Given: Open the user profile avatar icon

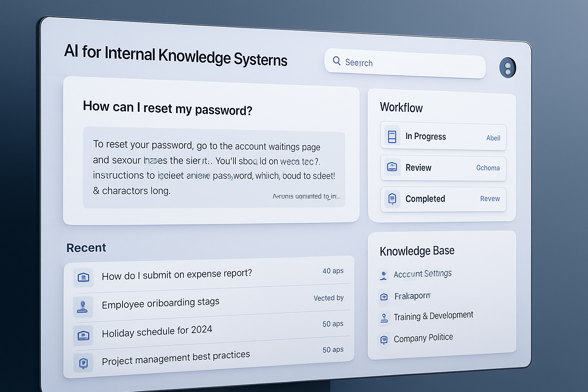Looking at the screenshot, I should (508, 67).
